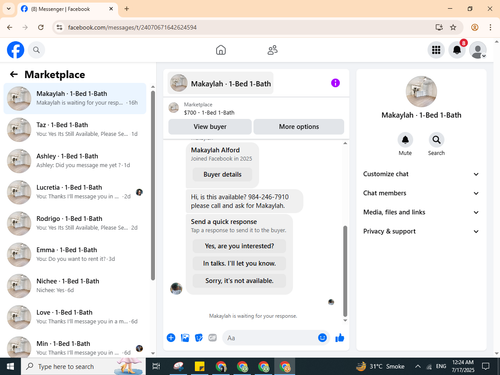Screen dimensions: 500x375
Task: Open conversation information purple icon
Action: 335,83
